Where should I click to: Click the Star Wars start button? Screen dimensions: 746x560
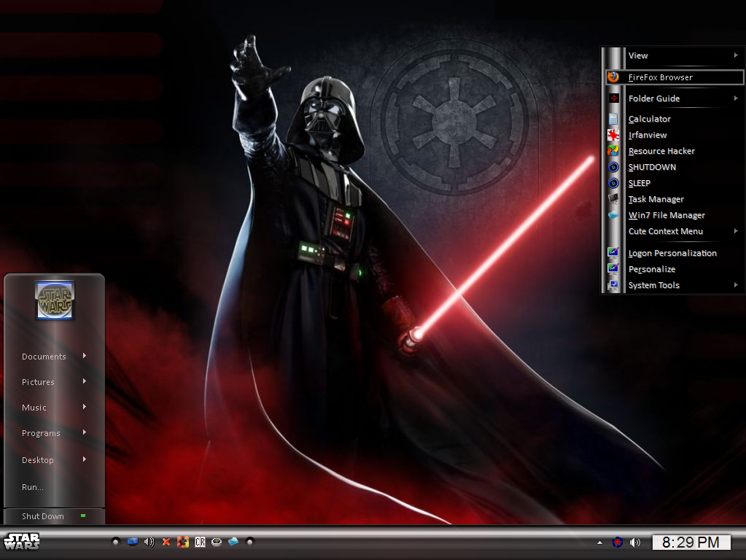(22, 541)
